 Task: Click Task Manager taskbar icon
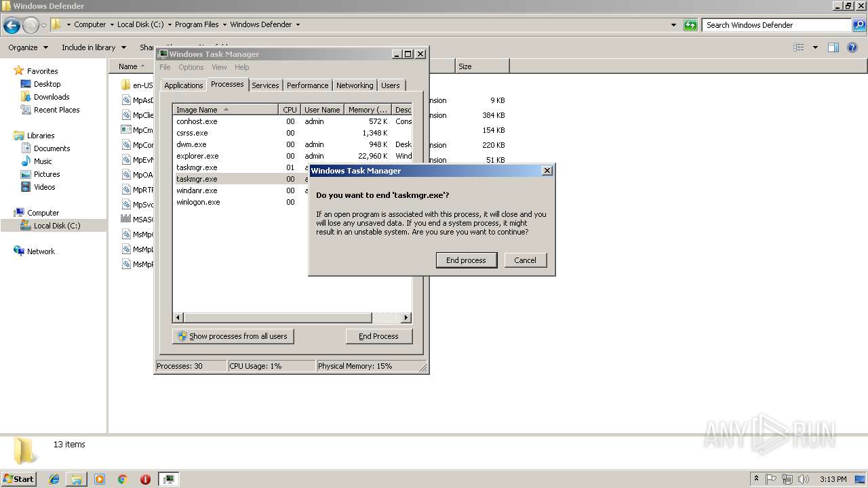(168, 479)
